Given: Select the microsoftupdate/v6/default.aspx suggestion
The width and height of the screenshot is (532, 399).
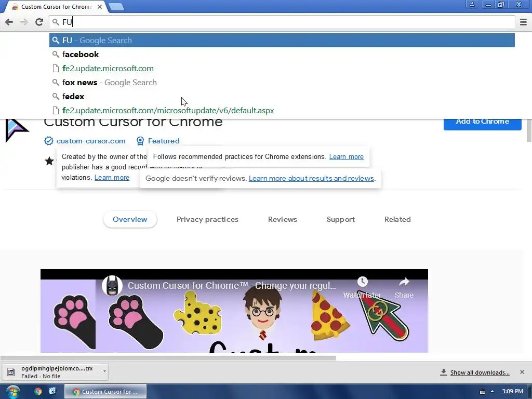Looking at the screenshot, I should (x=282, y=111).
